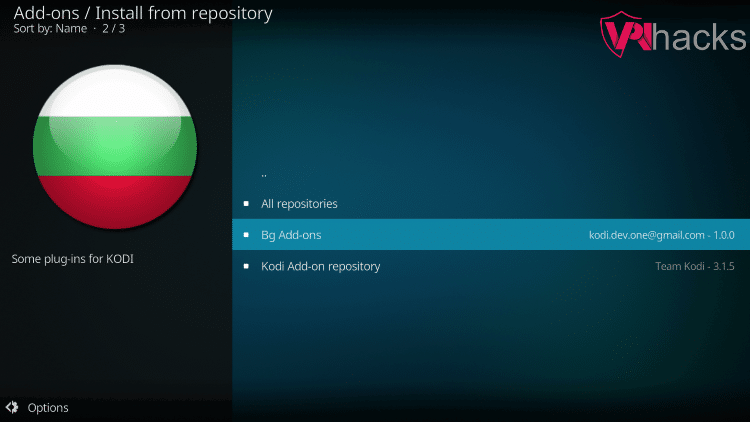Open the Options label at bottom left
Viewport: 750px width, 422px height.
coord(48,407)
